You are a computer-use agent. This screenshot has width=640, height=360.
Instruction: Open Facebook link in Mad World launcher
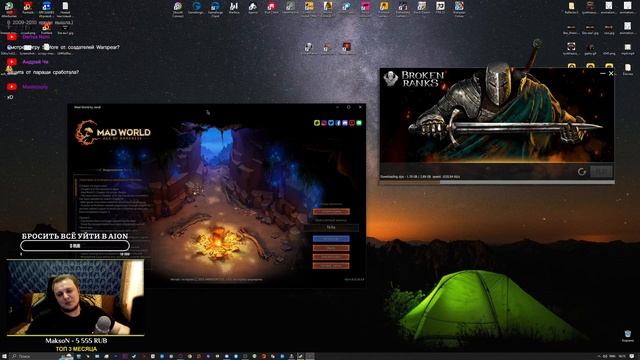(x=338, y=123)
